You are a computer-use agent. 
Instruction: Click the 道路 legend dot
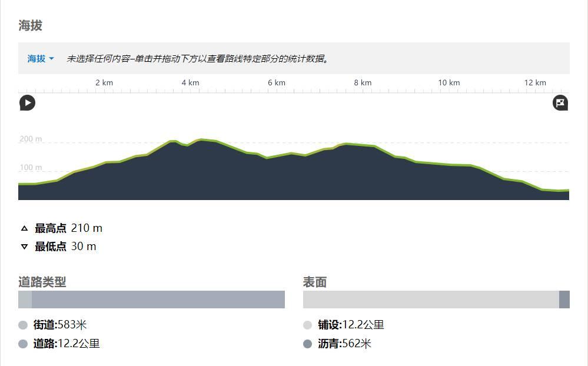pos(23,344)
